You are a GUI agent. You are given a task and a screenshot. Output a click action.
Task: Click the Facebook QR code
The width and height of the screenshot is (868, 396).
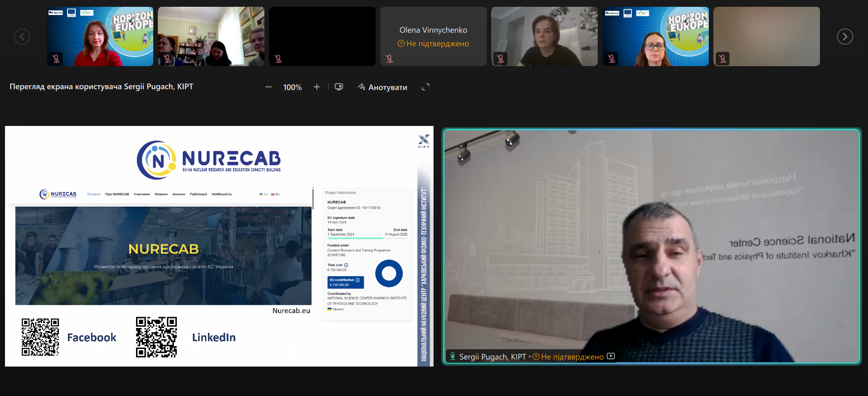40,337
